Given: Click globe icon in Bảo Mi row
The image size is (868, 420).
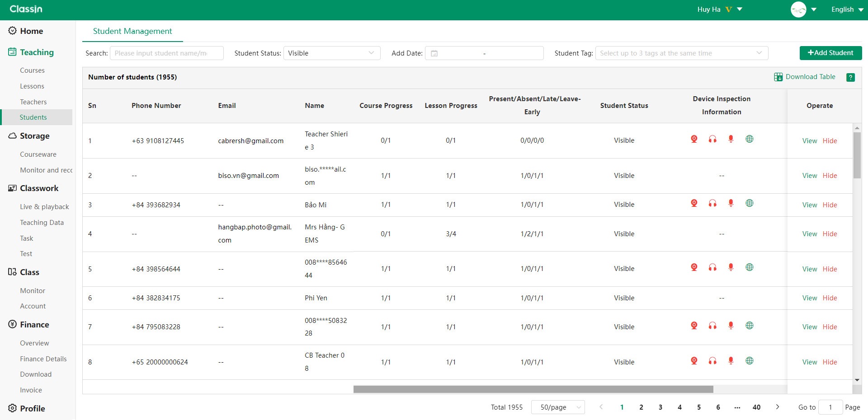Looking at the screenshot, I should click(749, 203).
